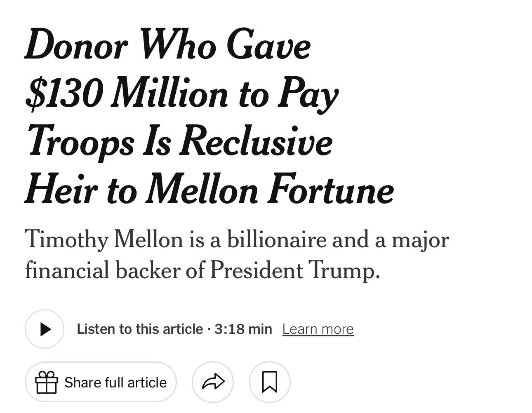Viewport: 532px width, 413px height.
Task: Click the word "major" in the subheading
Action: pos(420,240)
